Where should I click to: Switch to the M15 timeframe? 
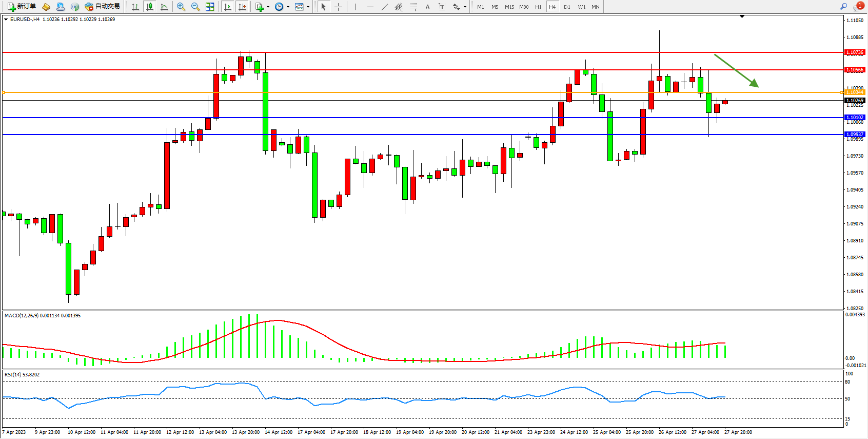pyautogui.click(x=509, y=7)
